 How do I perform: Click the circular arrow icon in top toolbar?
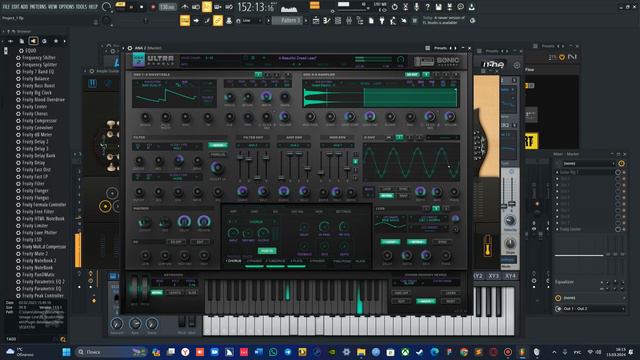coord(394,7)
